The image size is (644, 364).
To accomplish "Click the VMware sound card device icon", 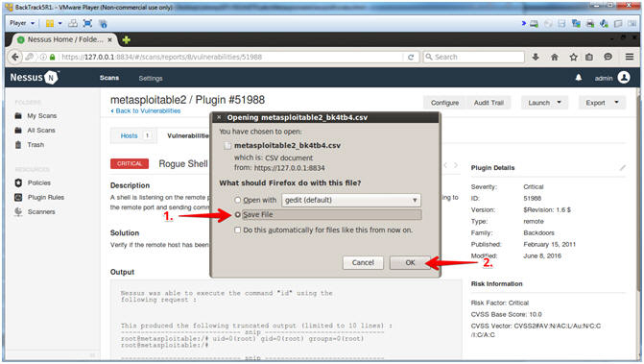I will [x=604, y=23].
